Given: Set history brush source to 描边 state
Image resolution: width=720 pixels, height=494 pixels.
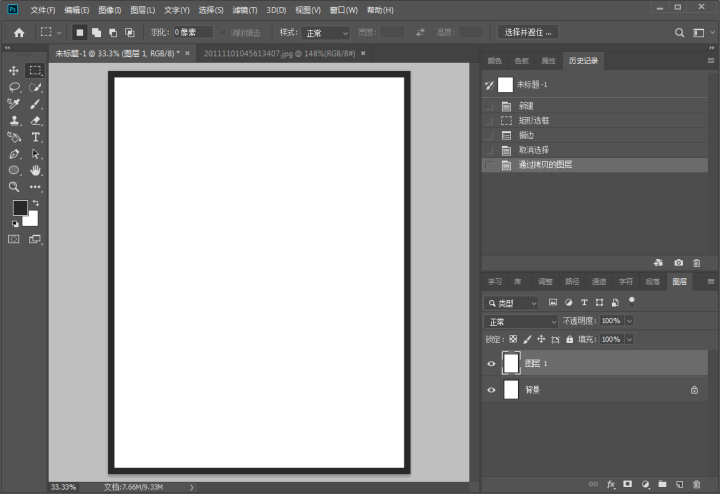Looking at the screenshot, I should [x=489, y=135].
